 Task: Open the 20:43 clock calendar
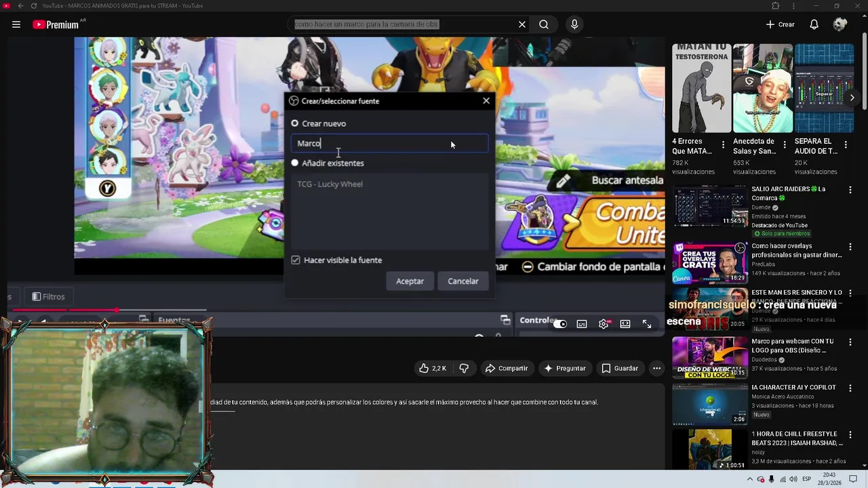pyautogui.click(x=829, y=479)
